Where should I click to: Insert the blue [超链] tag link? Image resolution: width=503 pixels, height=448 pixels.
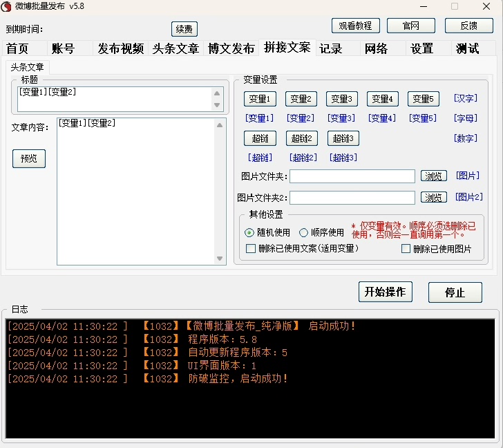click(x=260, y=158)
